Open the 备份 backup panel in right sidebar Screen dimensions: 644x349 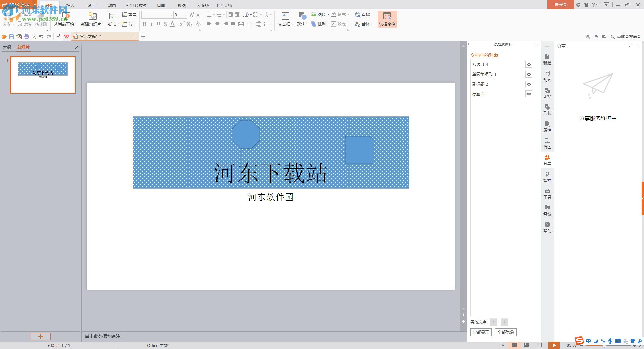pyautogui.click(x=547, y=210)
